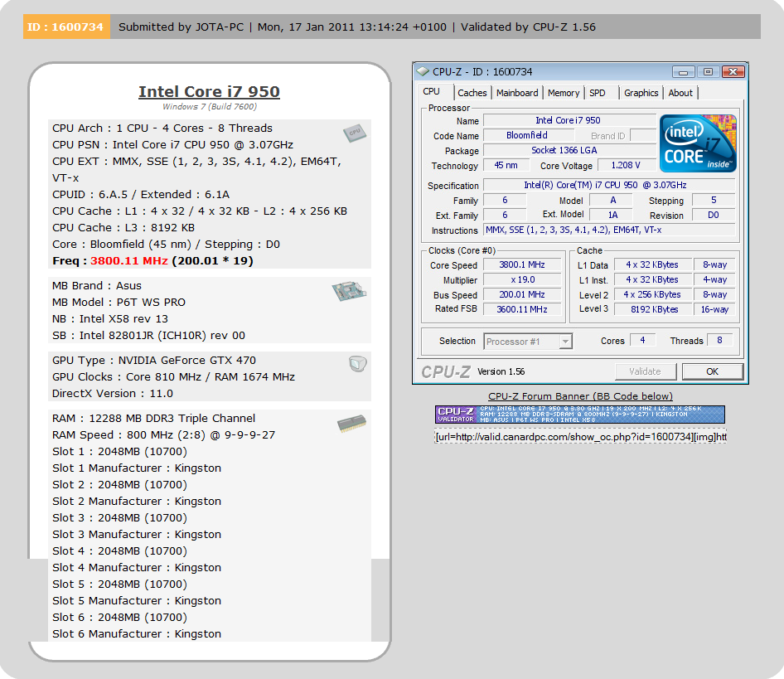The height and width of the screenshot is (679, 784).
Task: Switch to the Graphics tab
Action: coord(641,93)
